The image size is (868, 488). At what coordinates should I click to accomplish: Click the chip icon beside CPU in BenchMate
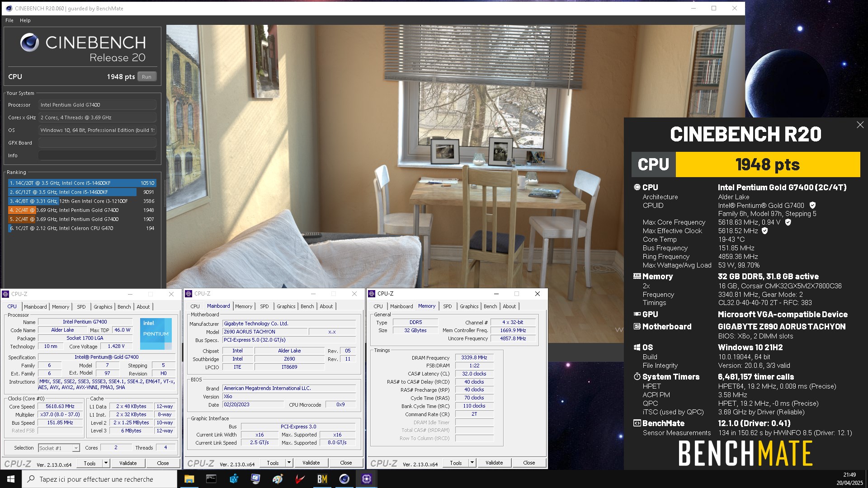(637, 187)
